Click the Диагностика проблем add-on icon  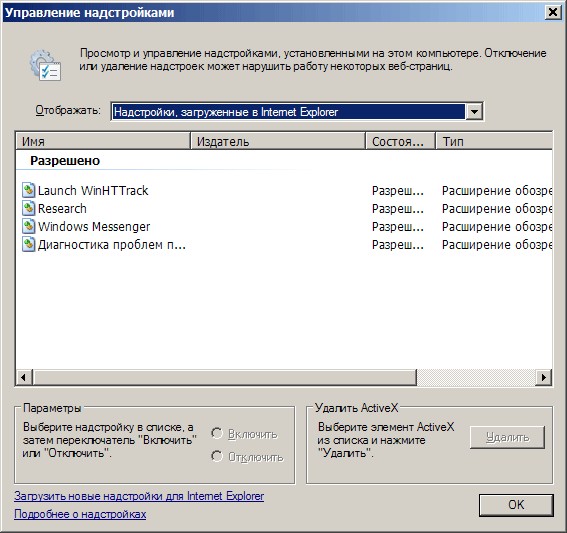click(x=29, y=244)
